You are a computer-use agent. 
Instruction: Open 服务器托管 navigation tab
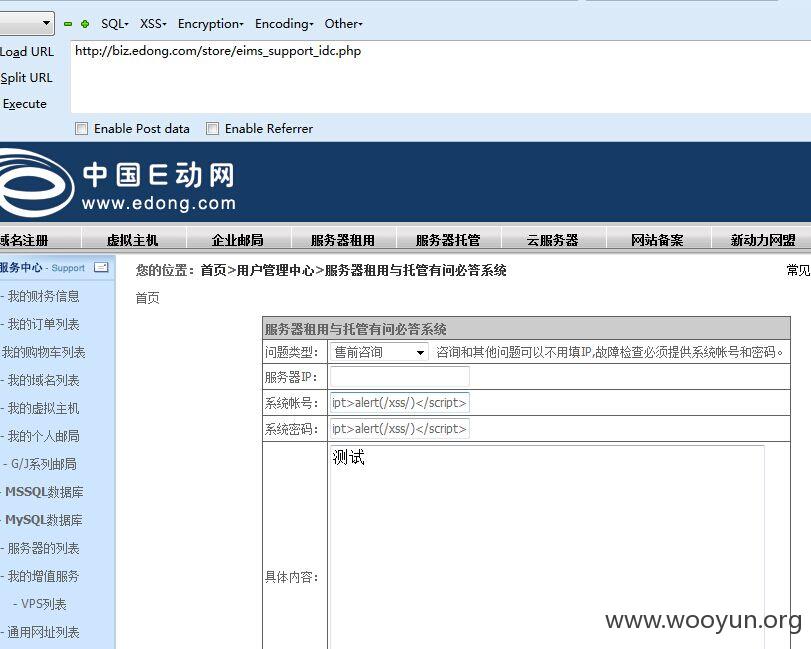tap(448, 240)
